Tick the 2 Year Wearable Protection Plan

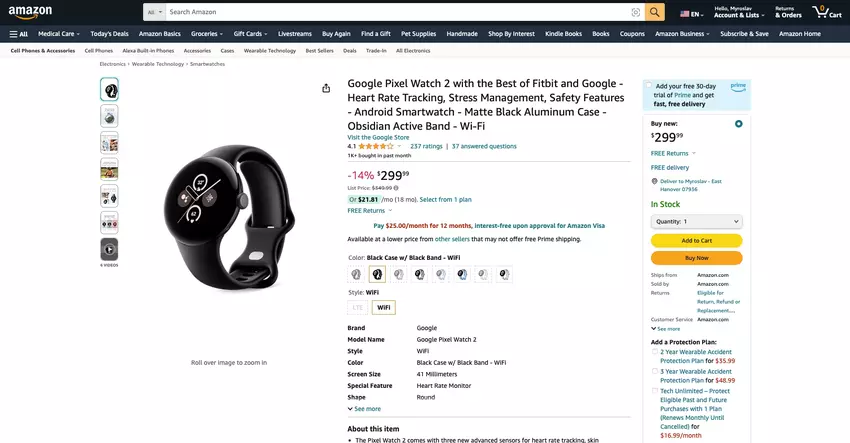[x=654, y=352]
